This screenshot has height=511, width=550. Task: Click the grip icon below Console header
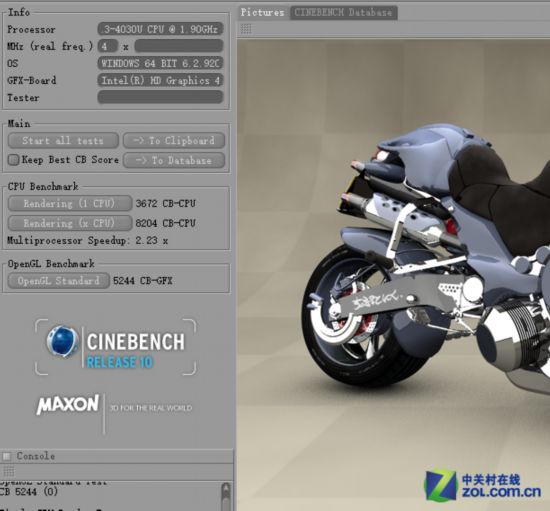pos(9,471)
